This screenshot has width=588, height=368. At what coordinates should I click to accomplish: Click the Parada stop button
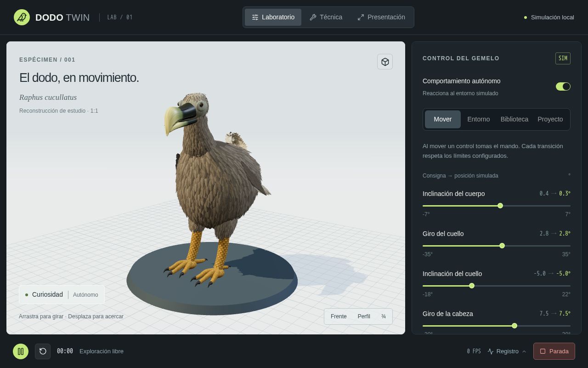point(554,351)
